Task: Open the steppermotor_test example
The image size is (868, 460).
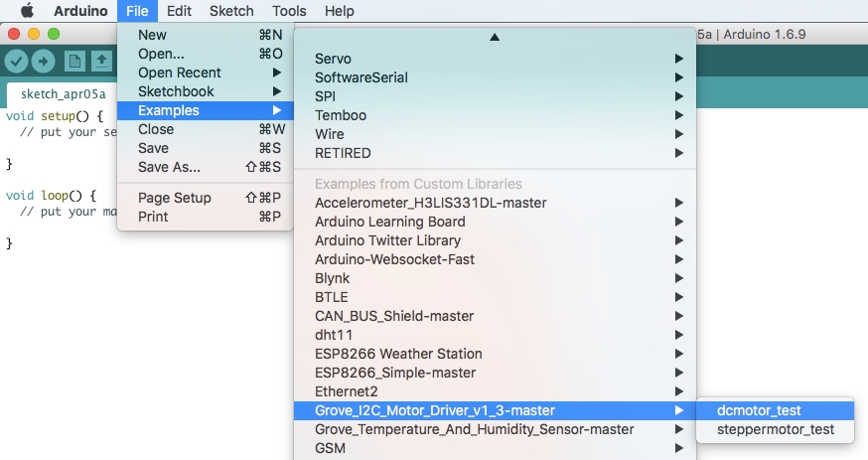Action: pos(770,429)
